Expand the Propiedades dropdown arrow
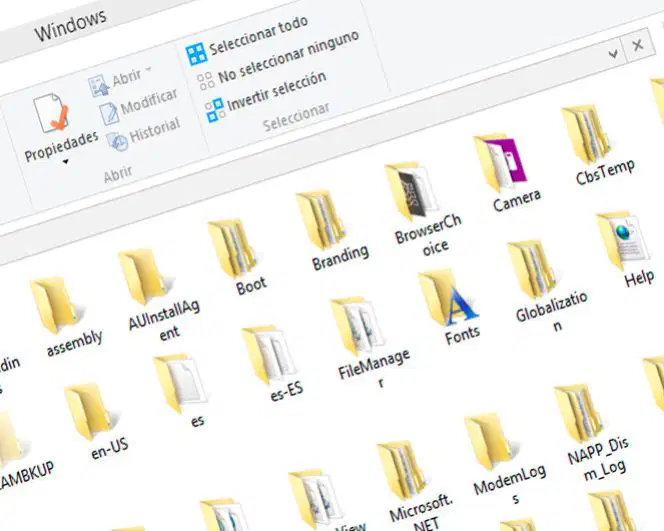664x531 pixels. click(x=66, y=161)
